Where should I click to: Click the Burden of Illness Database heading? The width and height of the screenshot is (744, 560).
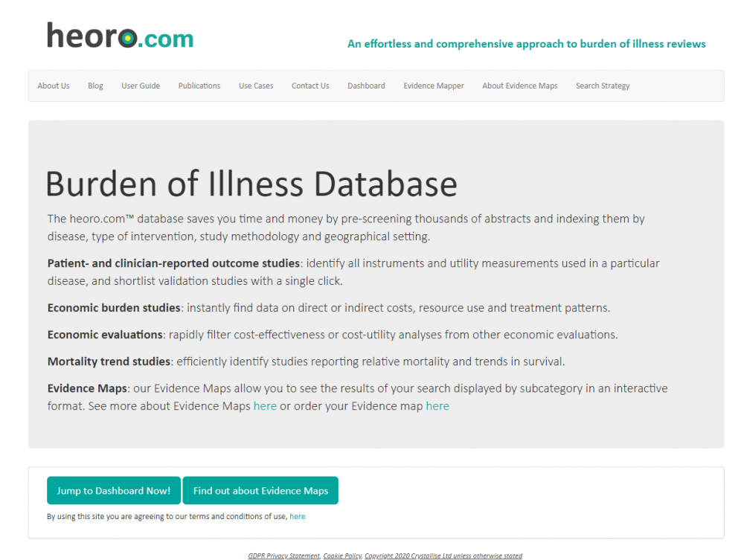click(x=251, y=184)
